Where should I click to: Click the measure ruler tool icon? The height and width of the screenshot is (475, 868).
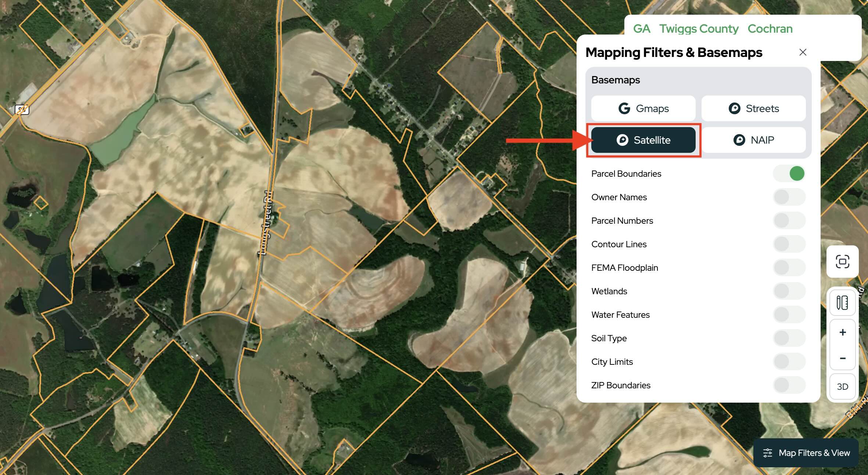pos(842,303)
